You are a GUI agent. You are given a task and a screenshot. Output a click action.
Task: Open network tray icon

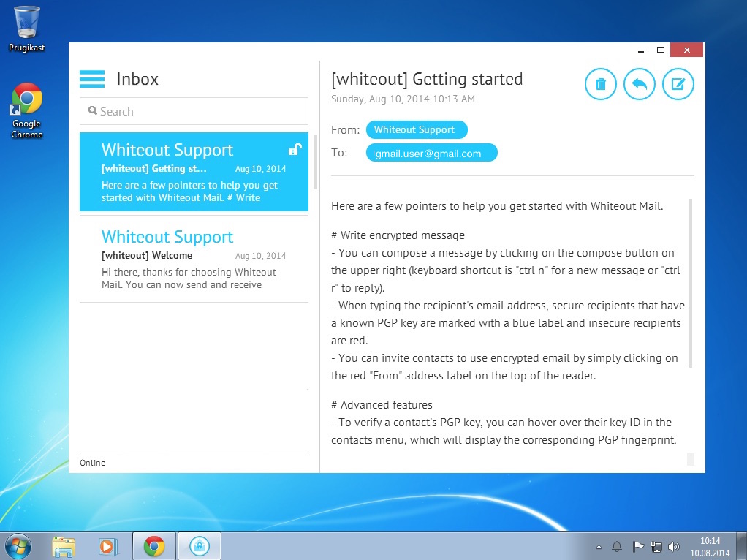pyautogui.click(x=656, y=547)
